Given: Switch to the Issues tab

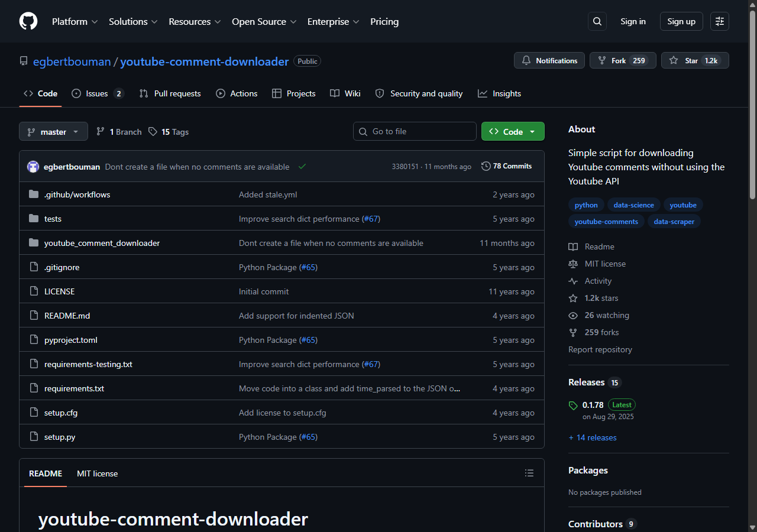Looking at the screenshot, I should point(98,93).
